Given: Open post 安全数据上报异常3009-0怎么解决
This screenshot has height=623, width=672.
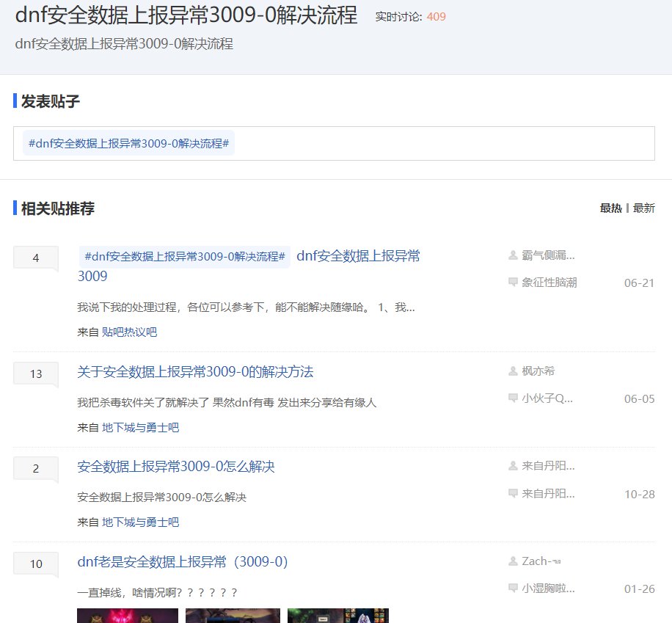Looking at the screenshot, I should point(176,467).
